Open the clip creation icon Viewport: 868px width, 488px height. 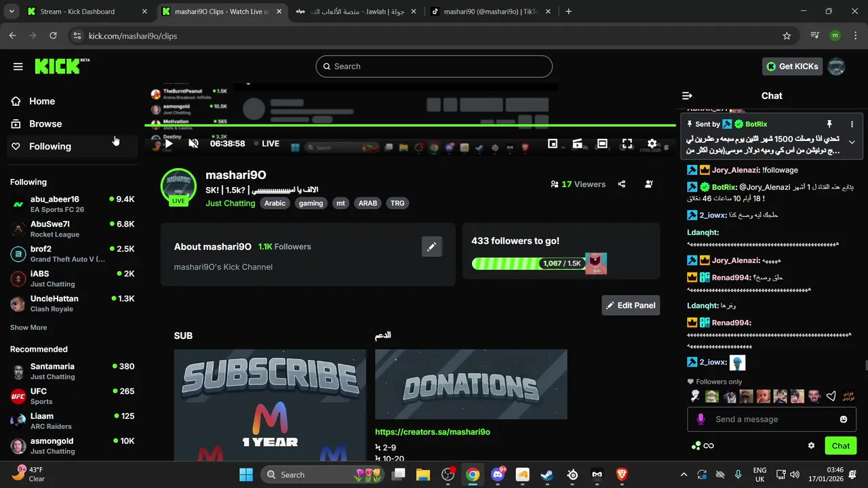[578, 144]
